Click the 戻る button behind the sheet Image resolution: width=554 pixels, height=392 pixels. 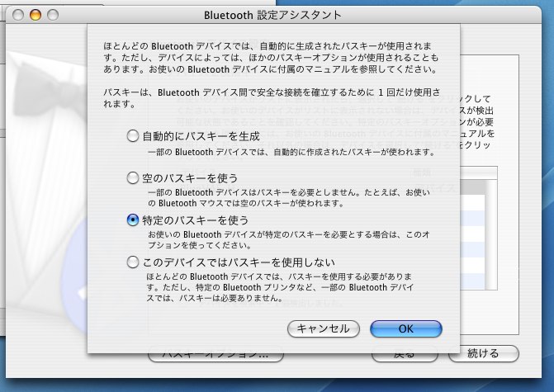pyautogui.click(x=405, y=356)
